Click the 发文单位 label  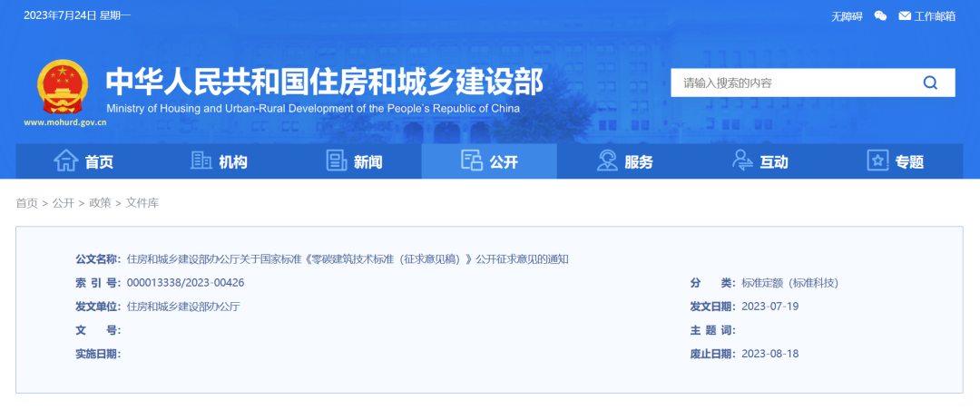pyautogui.click(x=98, y=307)
